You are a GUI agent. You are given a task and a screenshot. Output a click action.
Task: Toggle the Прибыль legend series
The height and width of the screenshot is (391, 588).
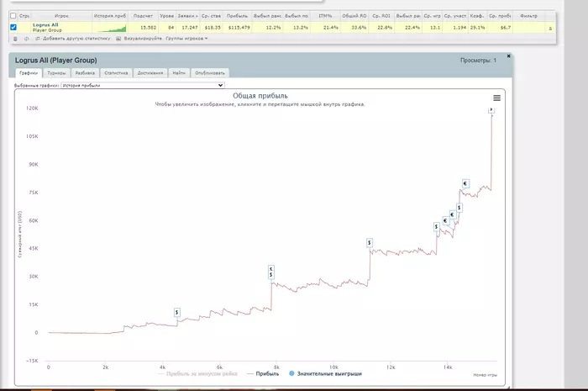(x=263, y=373)
